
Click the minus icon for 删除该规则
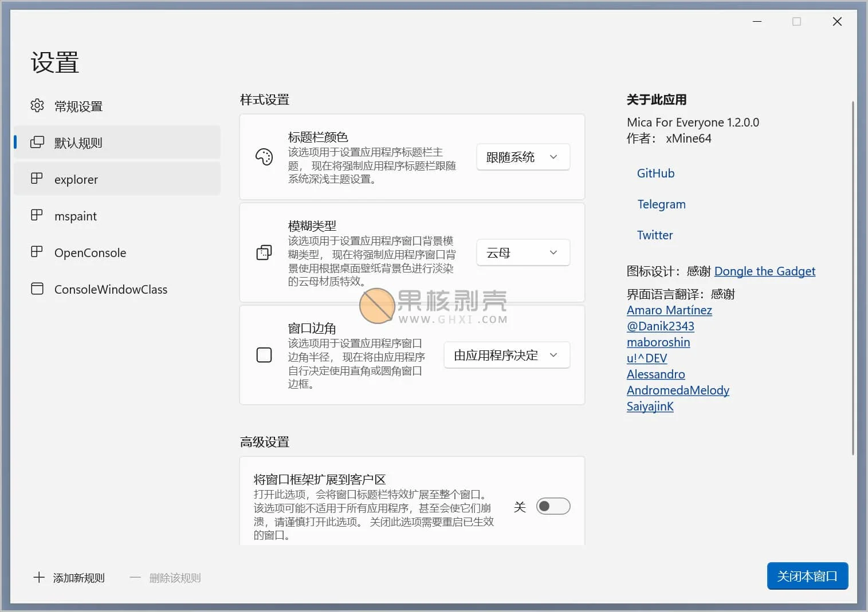point(135,577)
